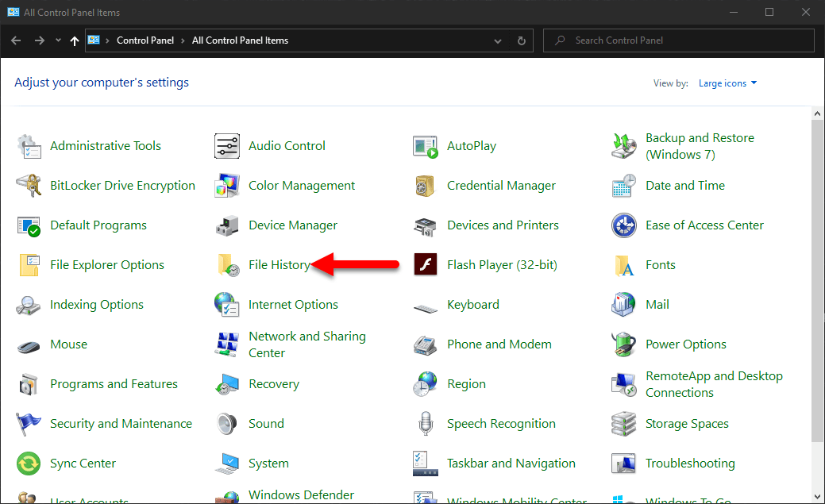Open the Network and Sharing Center link
Screen dimensions: 825x504
click(x=307, y=344)
